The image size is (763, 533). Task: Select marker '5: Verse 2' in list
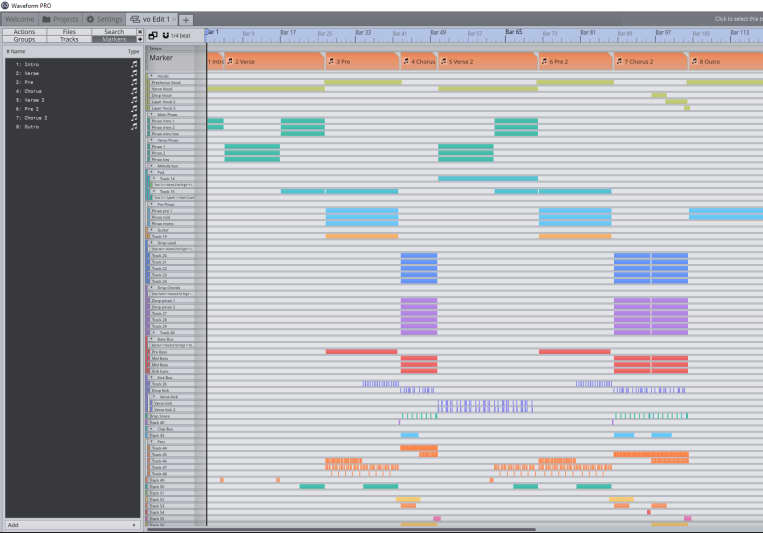(72, 100)
